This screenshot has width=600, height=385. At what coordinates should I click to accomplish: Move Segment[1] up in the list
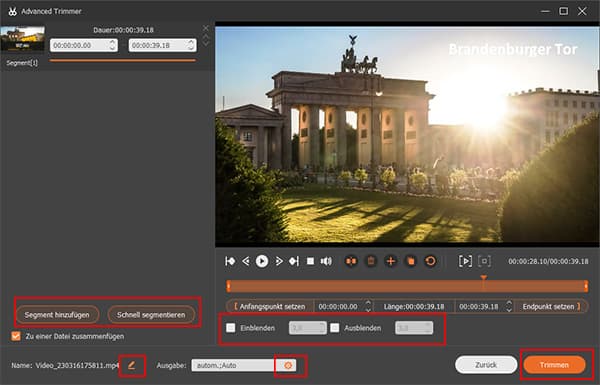point(206,36)
